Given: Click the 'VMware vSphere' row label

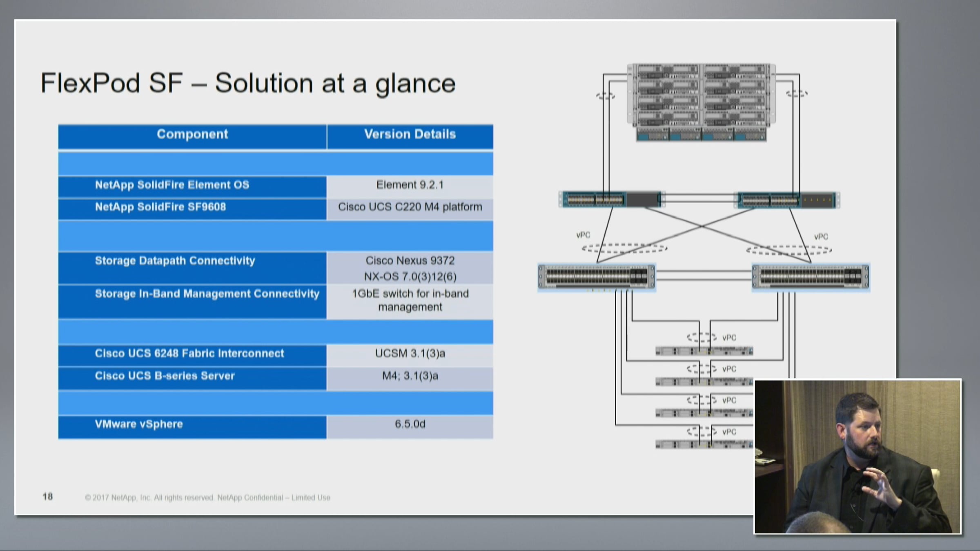Looking at the screenshot, I should pos(139,424).
